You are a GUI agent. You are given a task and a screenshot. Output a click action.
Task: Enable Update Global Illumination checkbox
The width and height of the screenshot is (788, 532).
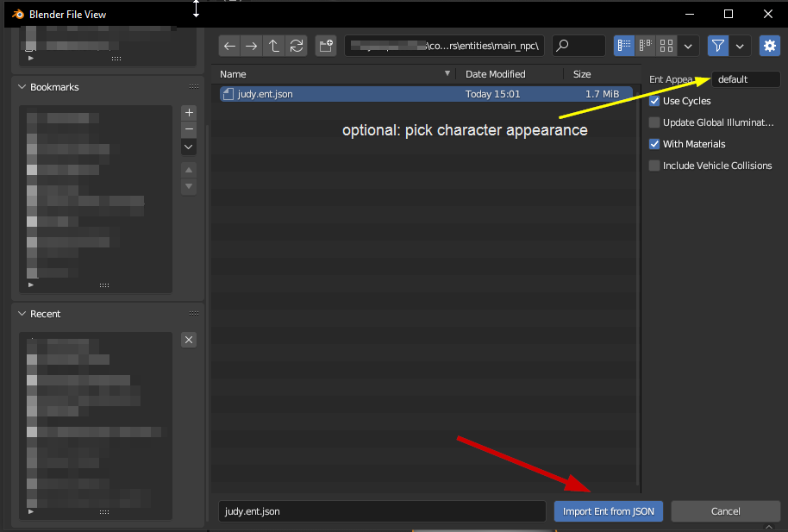point(654,122)
